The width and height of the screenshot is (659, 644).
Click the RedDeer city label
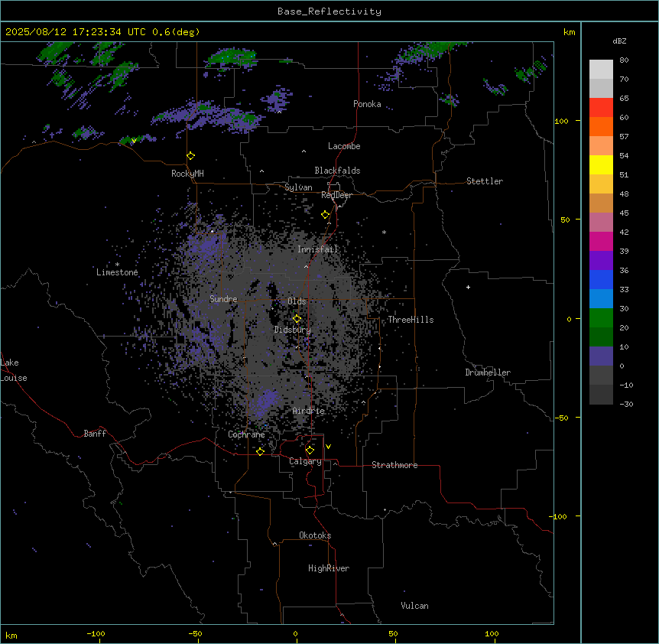(x=336, y=195)
